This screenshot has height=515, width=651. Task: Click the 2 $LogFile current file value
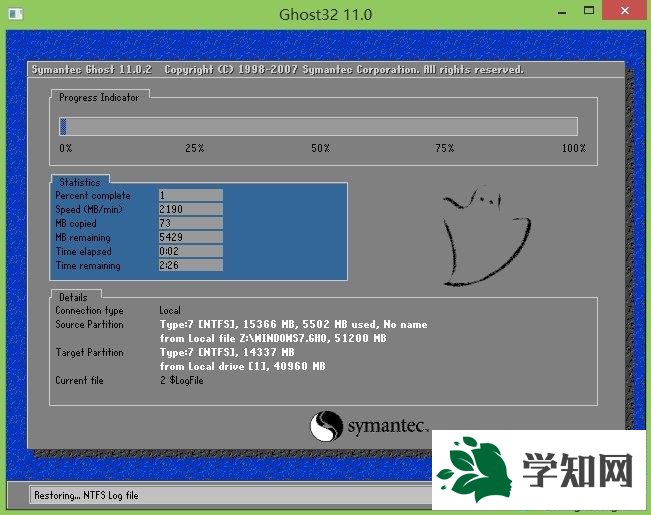[182, 380]
